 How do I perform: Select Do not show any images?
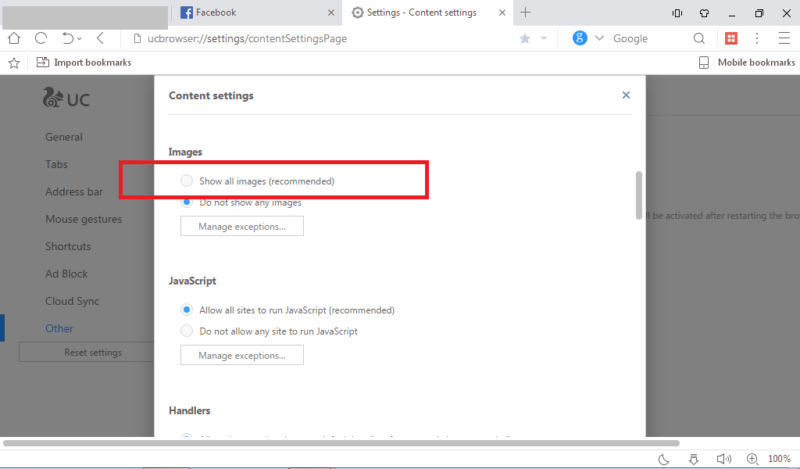[187, 202]
